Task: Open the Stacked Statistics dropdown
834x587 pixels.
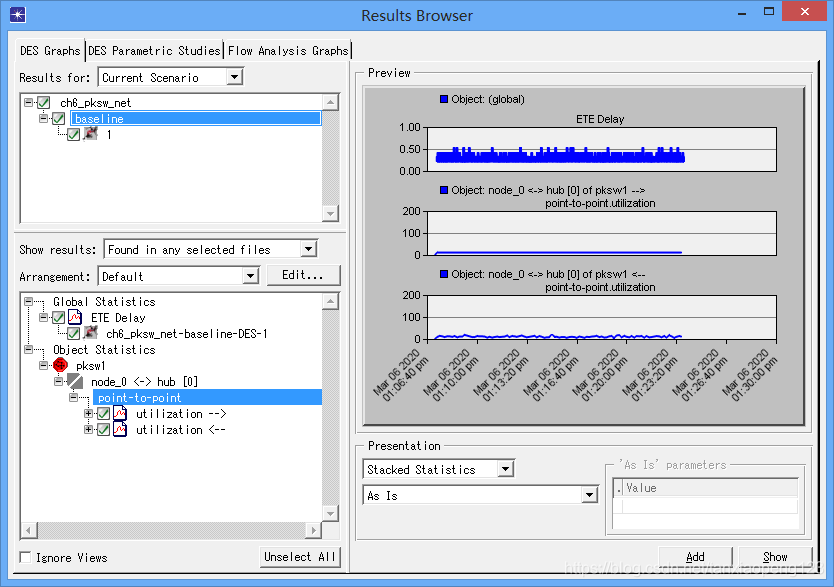Action: [x=505, y=469]
